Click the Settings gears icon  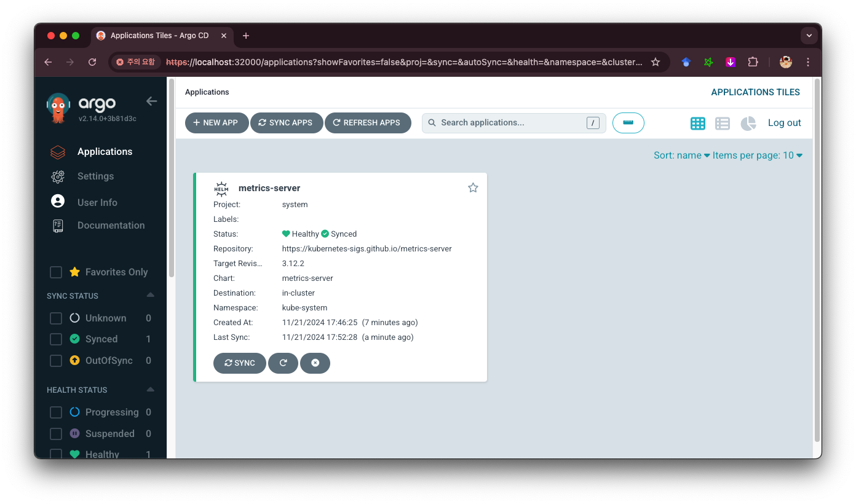(58, 176)
